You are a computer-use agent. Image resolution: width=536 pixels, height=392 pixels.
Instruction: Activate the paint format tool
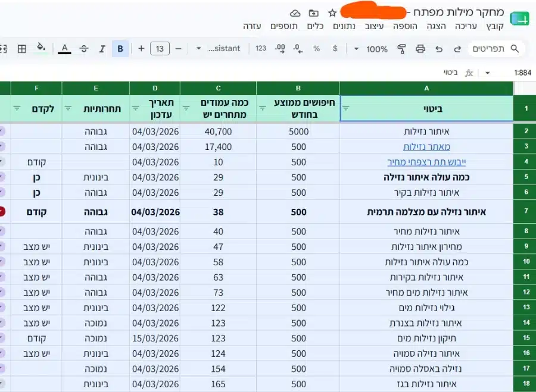pyautogui.click(x=401, y=49)
